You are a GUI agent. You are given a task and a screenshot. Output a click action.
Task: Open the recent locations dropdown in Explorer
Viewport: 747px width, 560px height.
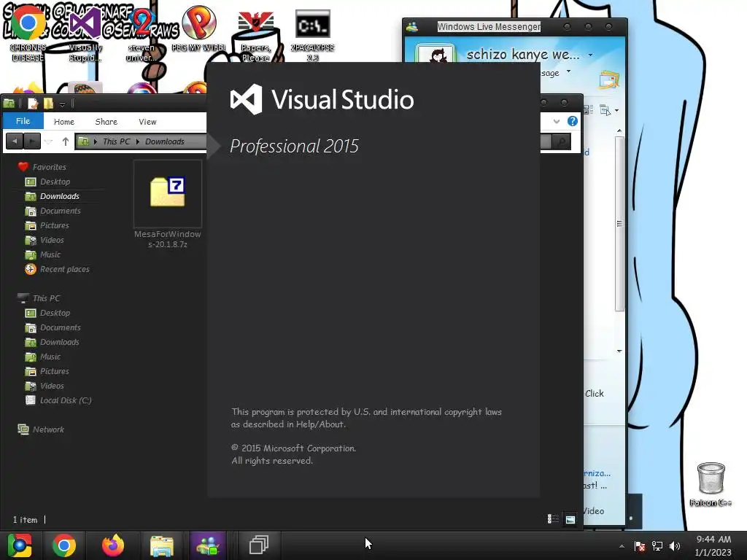click(49, 141)
